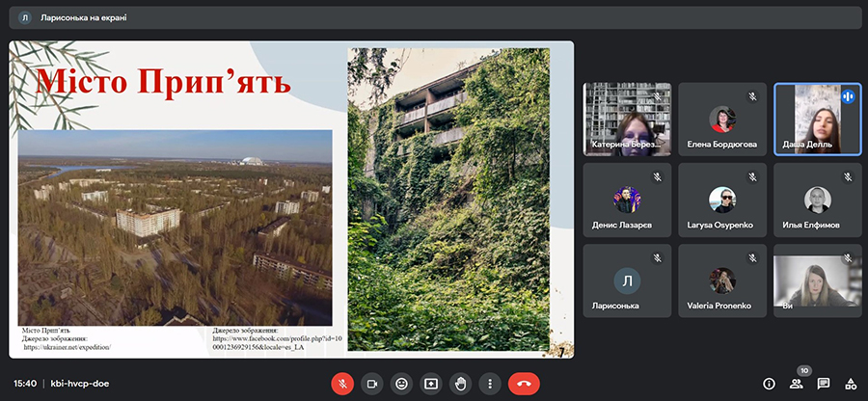
Task: Select Елена Бордюгова participant tile
Action: tap(722, 119)
